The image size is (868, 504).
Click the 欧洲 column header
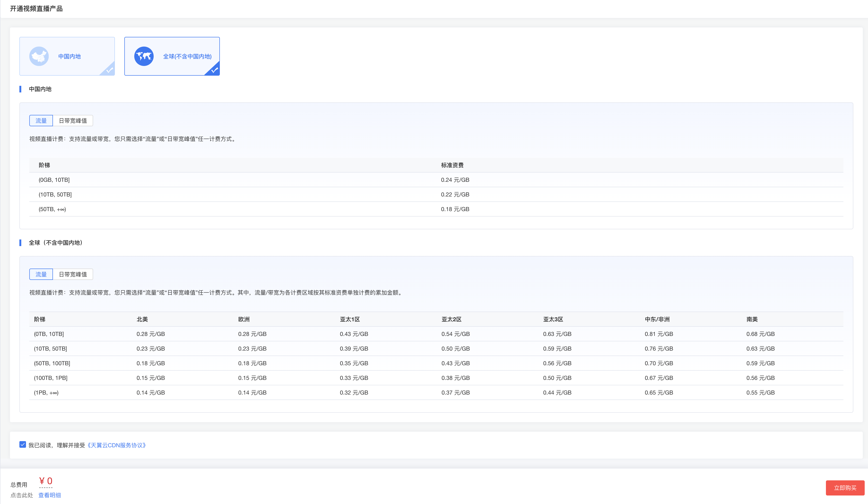coord(244,319)
